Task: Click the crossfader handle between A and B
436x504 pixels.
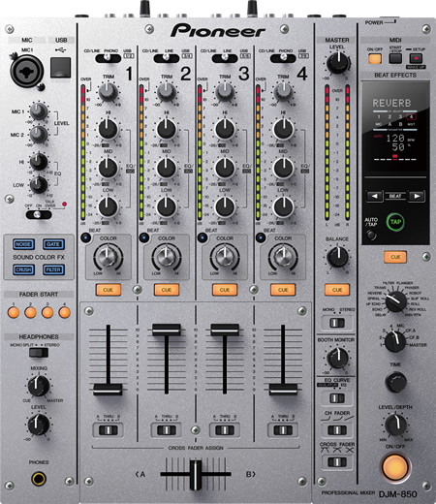Action: pyautogui.click(x=196, y=475)
